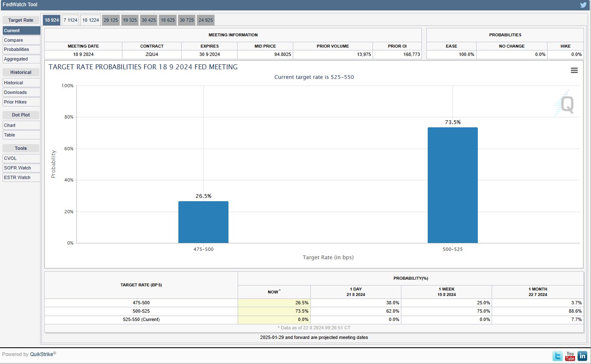Click the 30 9 2024 expires cell

pyautogui.click(x=210, y=54)
